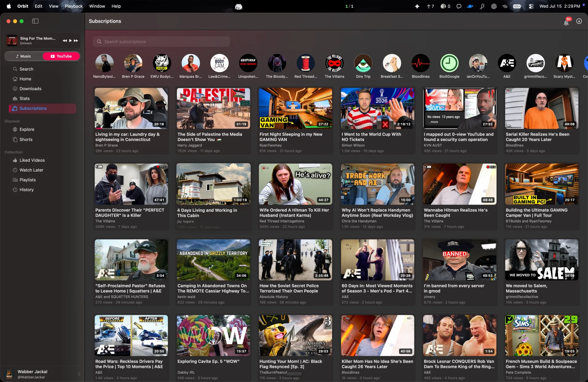Select Subscriptions in sidebar
This screenshot has height=382, width=588.
pos(43,108)
